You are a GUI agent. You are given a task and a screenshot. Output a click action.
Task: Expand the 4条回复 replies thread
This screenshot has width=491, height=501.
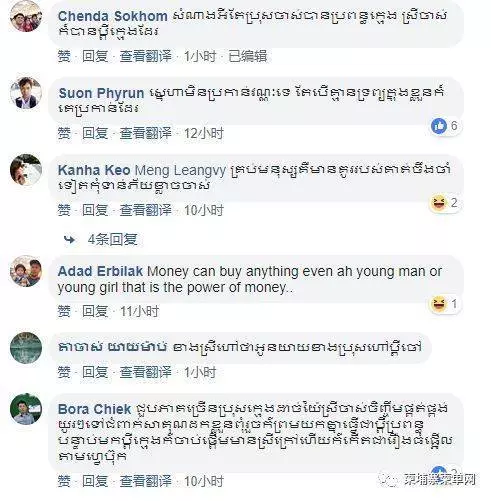click(112, 239)
